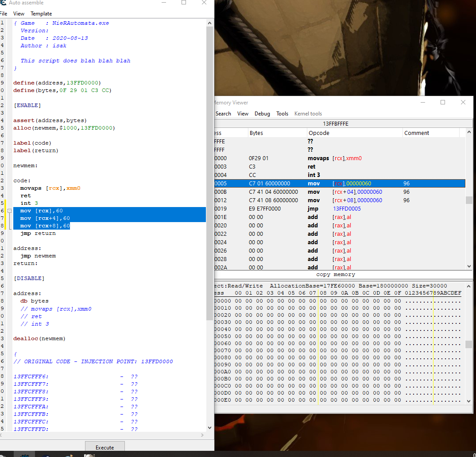Viewport: 476px width, 457px height.
Task: Open the Debug menu in Memory Viewer
Action: point(262,114)
